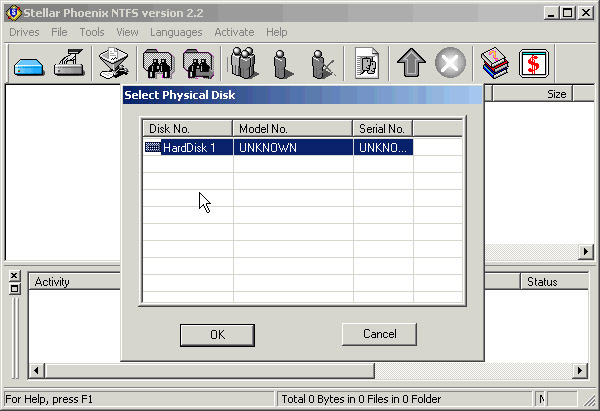
Task: Minimize the Stellar Phoenix window
Action: [x=551, y=13]
